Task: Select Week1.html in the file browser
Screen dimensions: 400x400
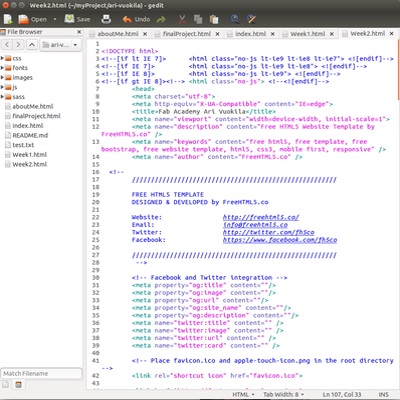Action: click(x=29, y=155)
